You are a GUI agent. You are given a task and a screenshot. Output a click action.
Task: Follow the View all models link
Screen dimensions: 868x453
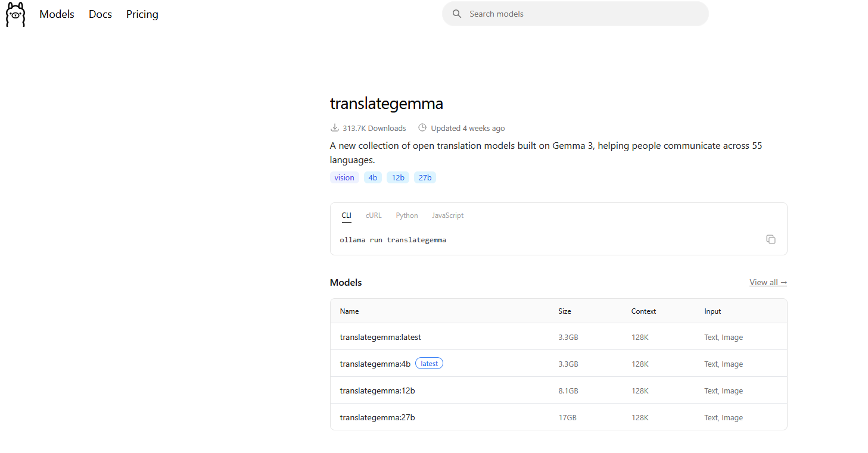[768, 282]
